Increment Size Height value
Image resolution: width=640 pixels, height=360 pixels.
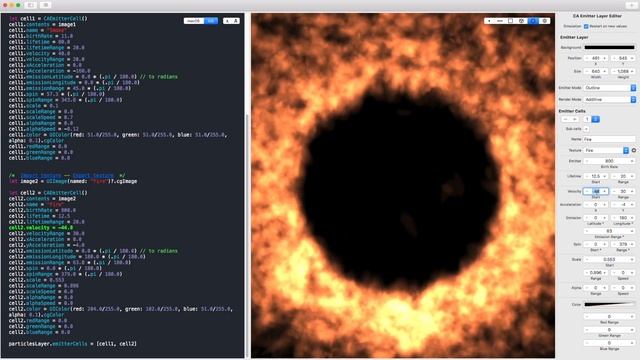click(632, 71)
